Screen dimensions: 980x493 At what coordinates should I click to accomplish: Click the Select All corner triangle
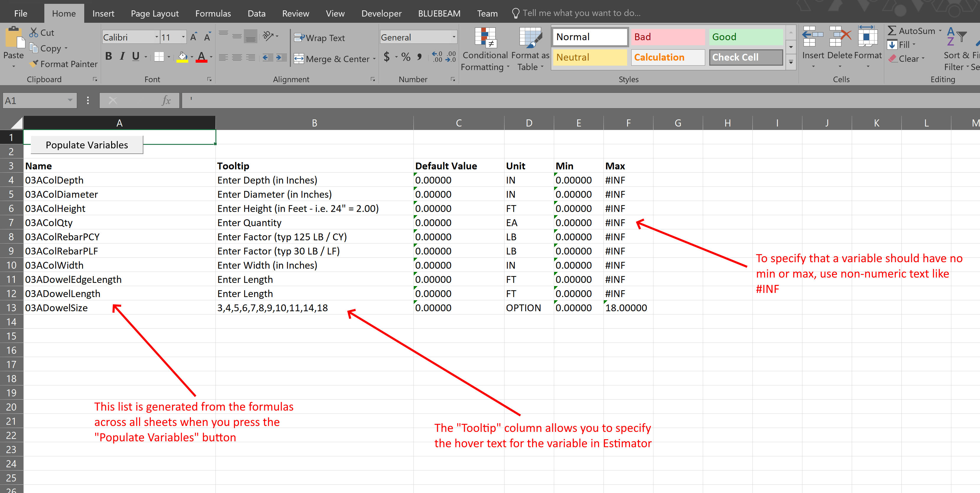click(16, 123)
